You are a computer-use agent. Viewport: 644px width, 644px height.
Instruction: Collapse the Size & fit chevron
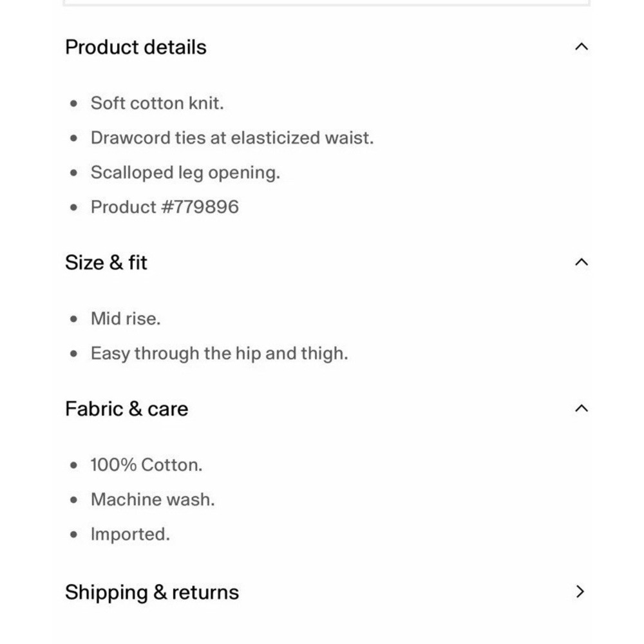[x=581, y=261]
